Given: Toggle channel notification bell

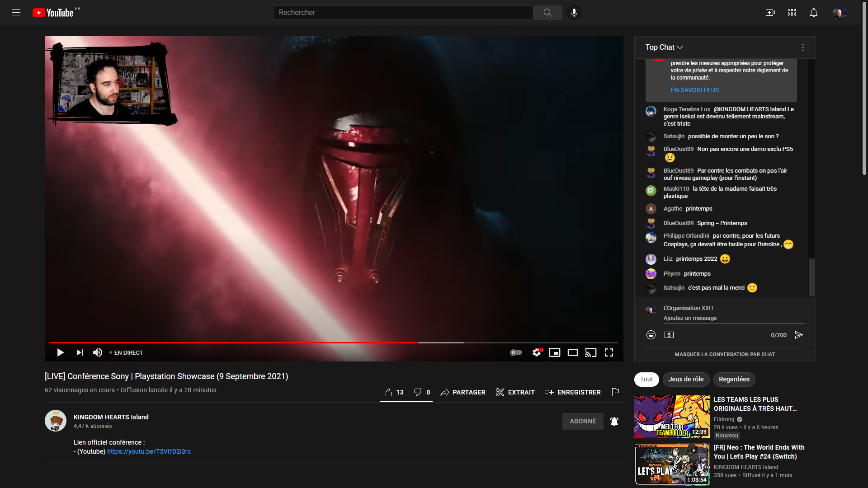Looking at the screenshot, I should coord(614,421).
